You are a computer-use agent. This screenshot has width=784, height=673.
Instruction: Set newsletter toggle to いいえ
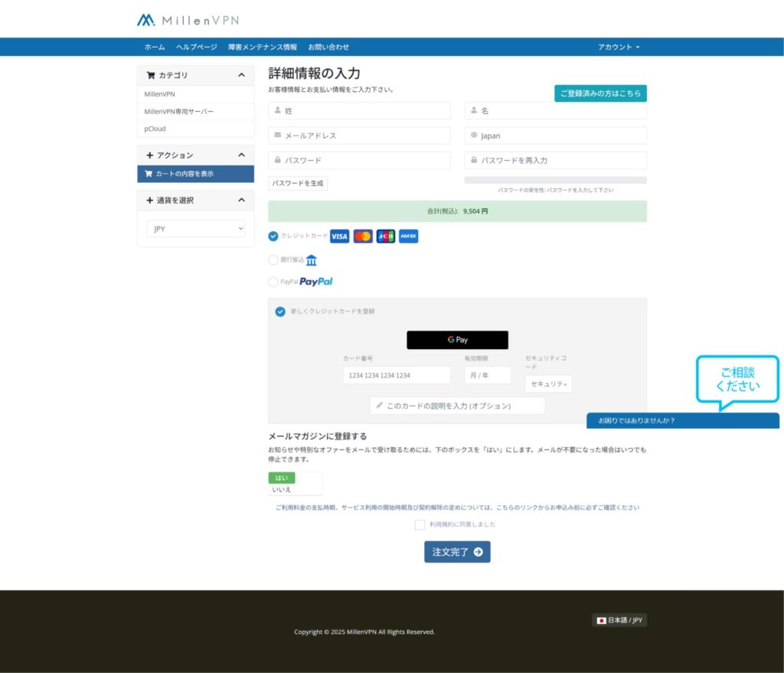pyautogui.click(x=282, y=489)
